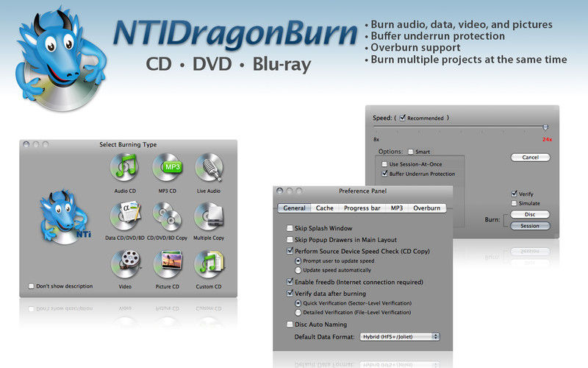Enable Don't show description checkbox
This screenshot has width=588, height=368.
(x=31, y=286)
